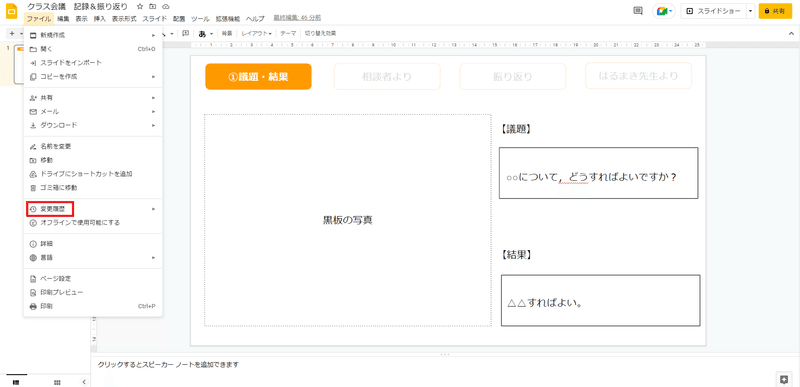Start the スライドショー presentation
The width and height of the screenshot is (800, 387).
point(713,11)
